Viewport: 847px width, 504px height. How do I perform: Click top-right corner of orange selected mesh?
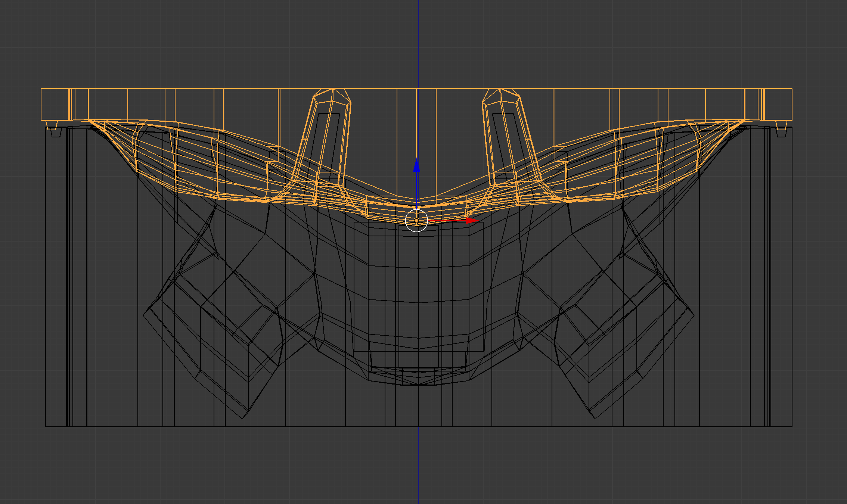791,89
